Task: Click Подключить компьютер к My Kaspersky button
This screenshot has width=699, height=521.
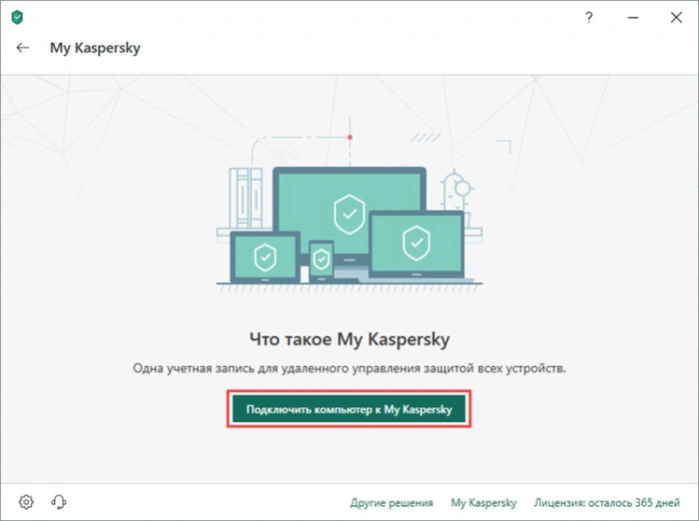Action: (349, 409)
